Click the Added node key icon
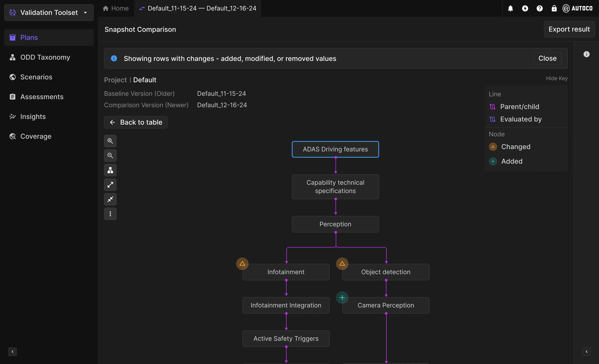599x364 pixels. pos(493,161)
